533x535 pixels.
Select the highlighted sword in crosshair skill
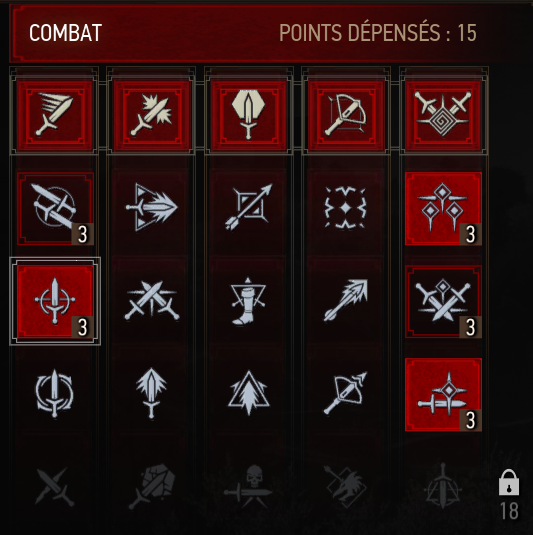(55, 301)
